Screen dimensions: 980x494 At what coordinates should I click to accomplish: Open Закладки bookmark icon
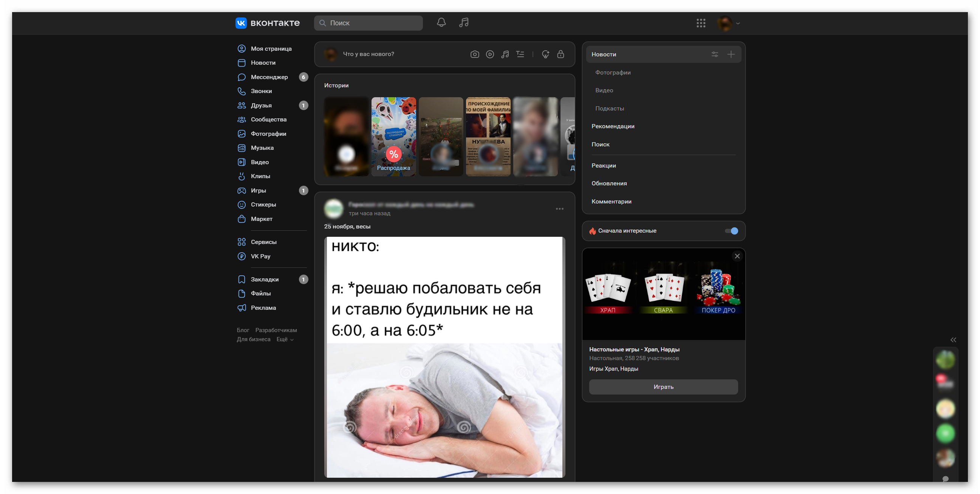pos(241,279)
